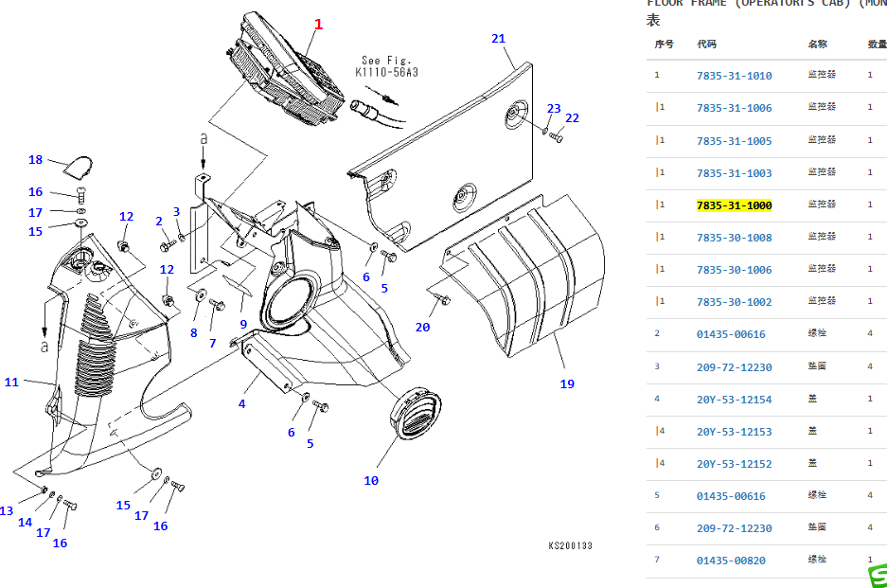887x588 pixels.
Task: Open highlighted part code 7835-31-1000
Action: point(734,205)
